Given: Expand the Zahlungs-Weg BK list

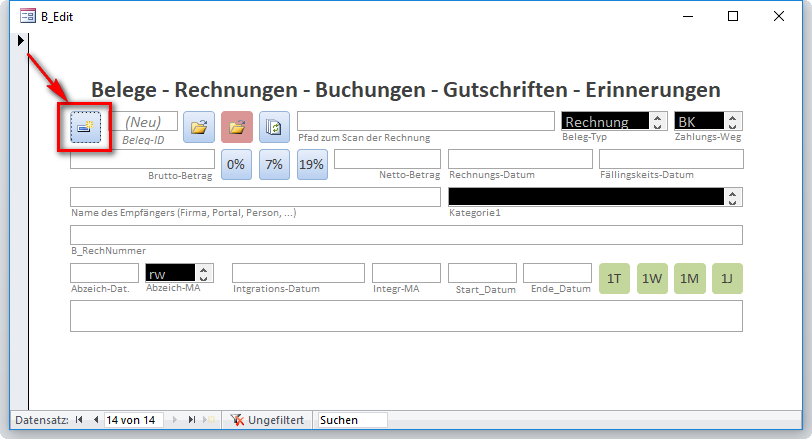Looking at the screenshot, I should pyautogui.click(x=735, y=121).
